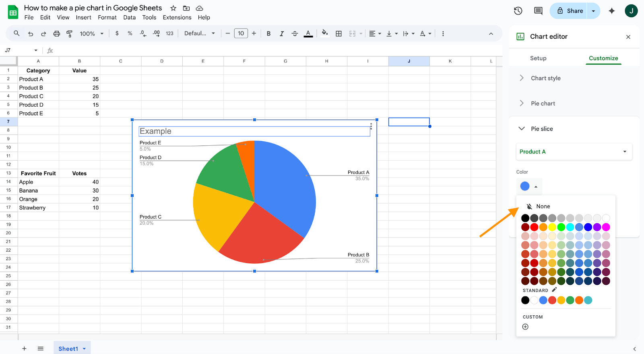Apply italic formatting
This screenshot has height=354, width=644.
pyautogui.click(x=282, y=33)
